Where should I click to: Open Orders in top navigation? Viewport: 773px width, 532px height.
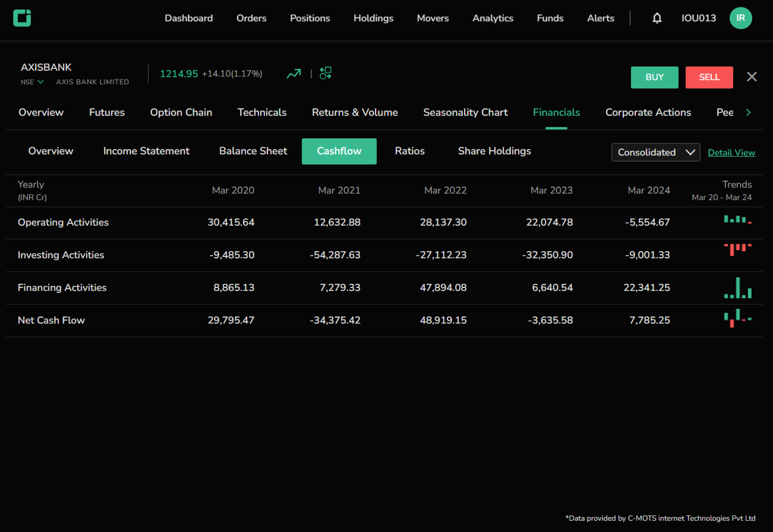coord(251,18)
